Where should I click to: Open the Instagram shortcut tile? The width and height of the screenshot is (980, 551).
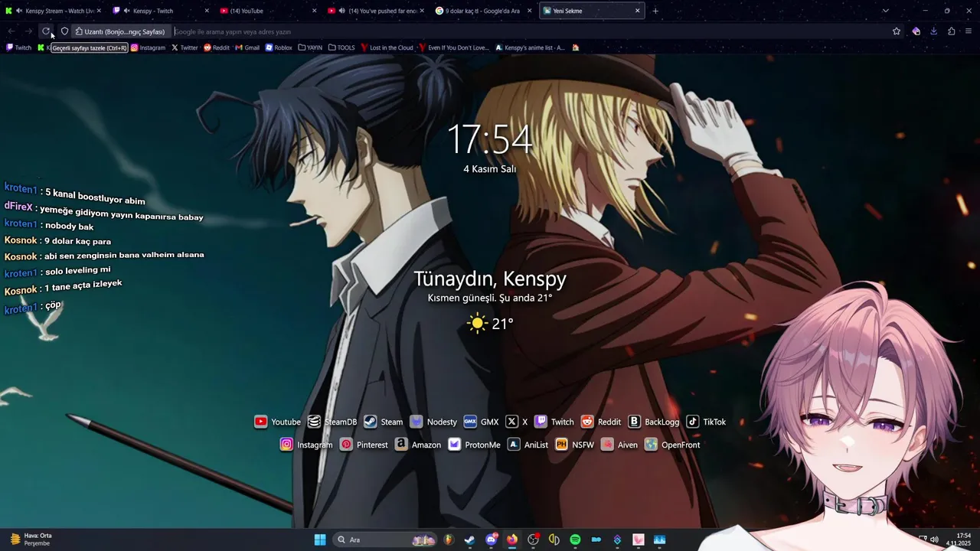(306, 445)
